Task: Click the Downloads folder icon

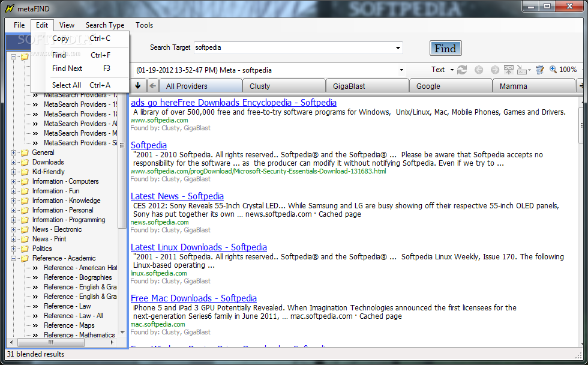Action: 25,163
